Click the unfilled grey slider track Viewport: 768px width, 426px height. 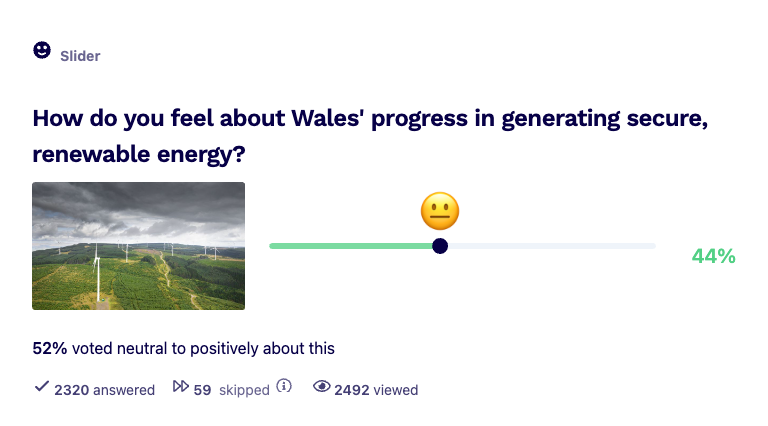coord(552,246)
